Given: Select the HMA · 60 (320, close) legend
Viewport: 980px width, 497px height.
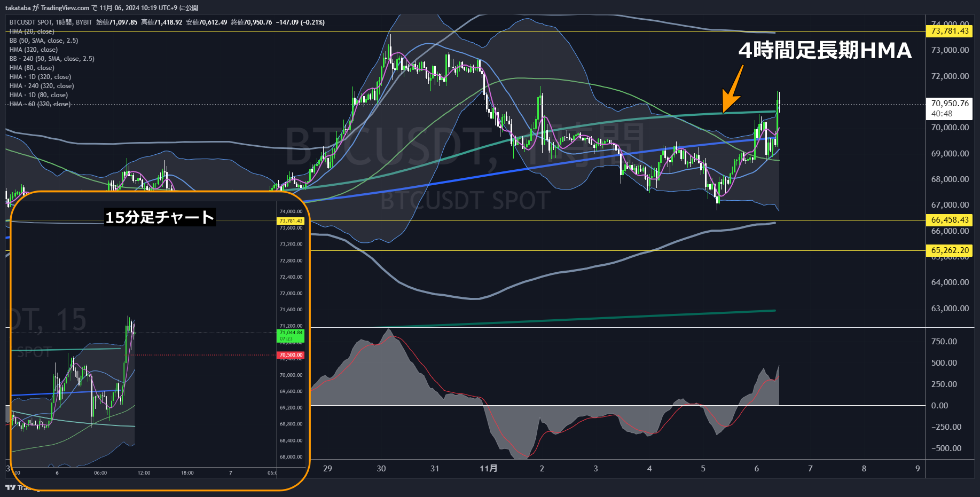Looking at the screenshot, I should [40, 104].
